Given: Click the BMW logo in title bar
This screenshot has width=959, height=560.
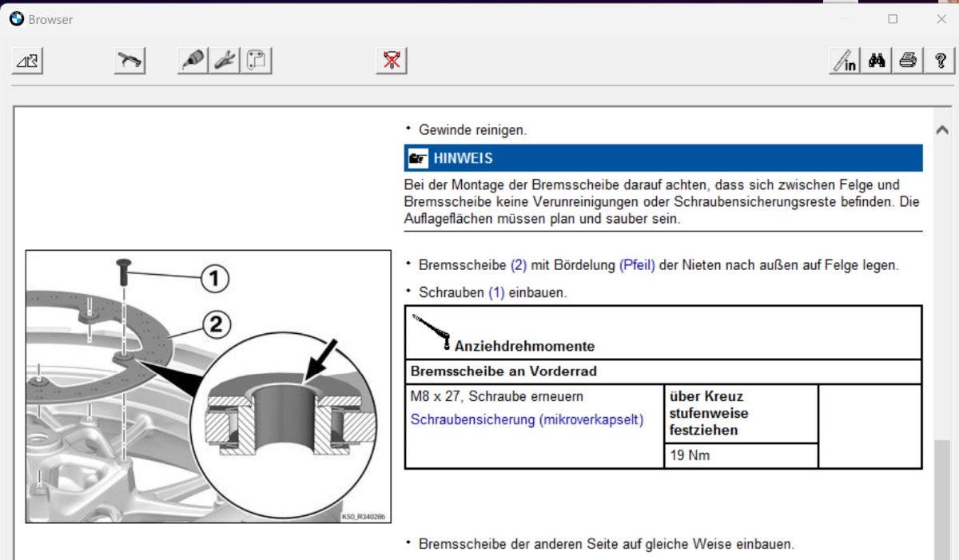Looking at the screenshot, I should tap(17, 19).
